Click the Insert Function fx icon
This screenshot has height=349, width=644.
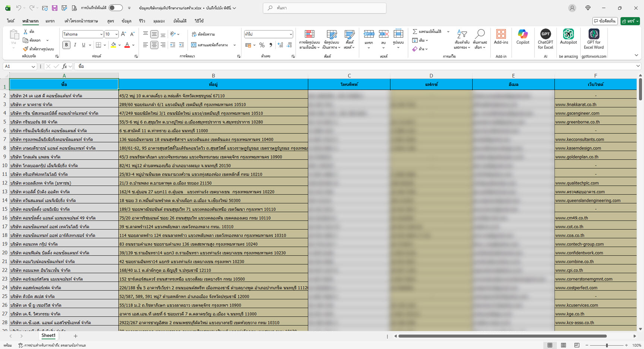pyautogui.click(x=65, y=66)
